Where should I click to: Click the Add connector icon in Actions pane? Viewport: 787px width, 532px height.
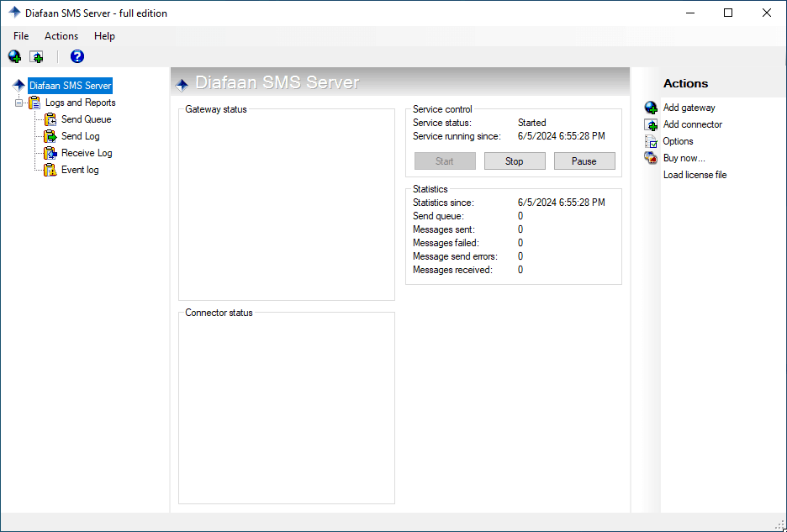650,124
